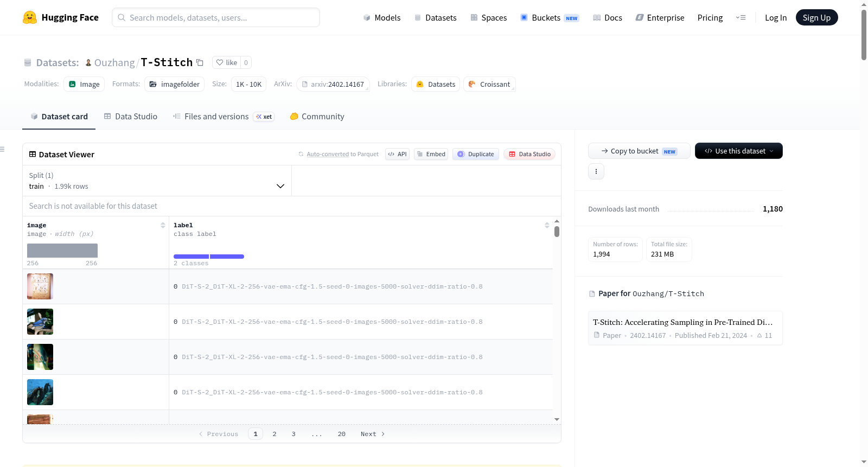Click the Datasets library tag

click(436, 84)
